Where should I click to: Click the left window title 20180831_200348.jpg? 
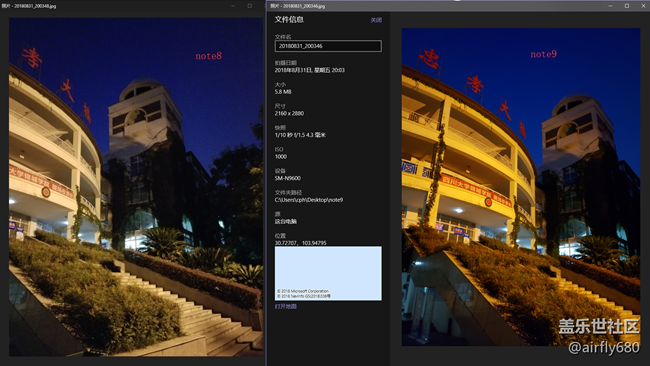pyautogui.click(x=29, y=6)
